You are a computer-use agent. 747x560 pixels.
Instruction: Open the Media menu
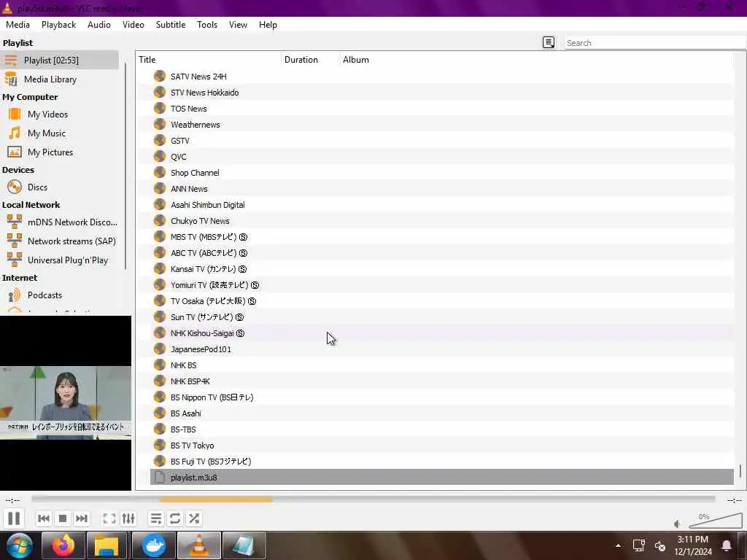tap(18, 25)
